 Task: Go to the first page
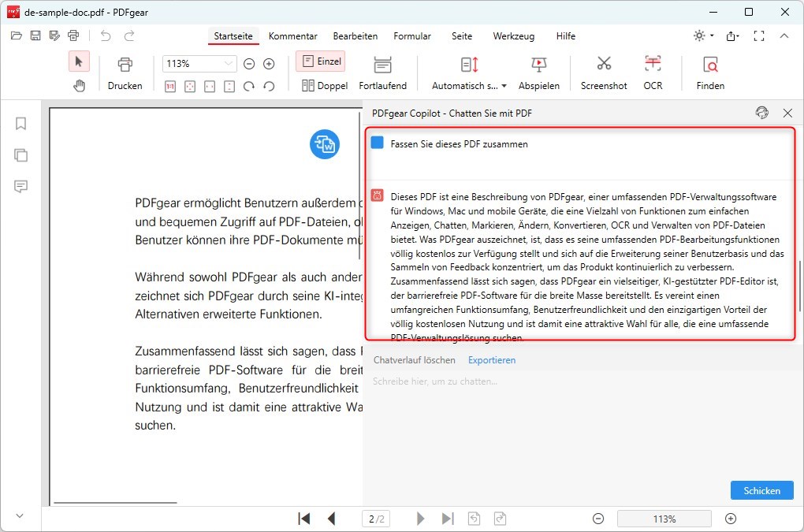tap(304, 519)
